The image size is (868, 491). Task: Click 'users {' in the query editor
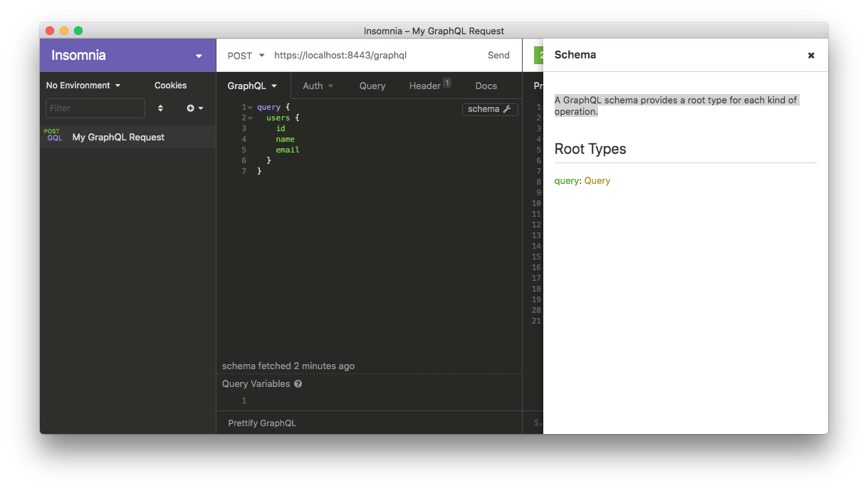(x=283, y=118)
